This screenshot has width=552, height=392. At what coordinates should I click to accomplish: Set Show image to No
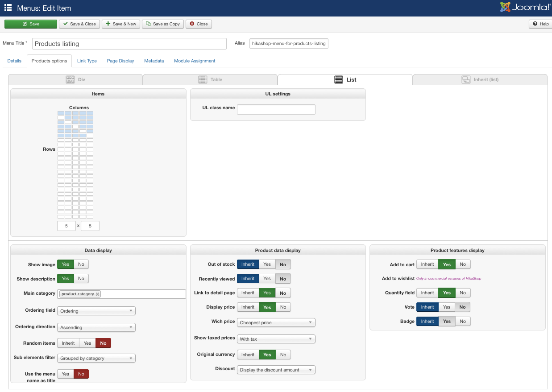point(81,264)
